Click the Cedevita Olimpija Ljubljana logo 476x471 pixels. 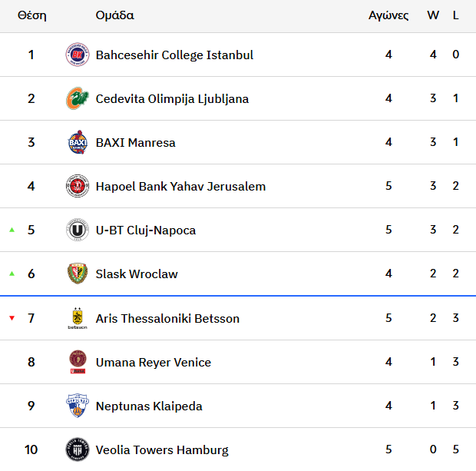(x=78, y=99)
